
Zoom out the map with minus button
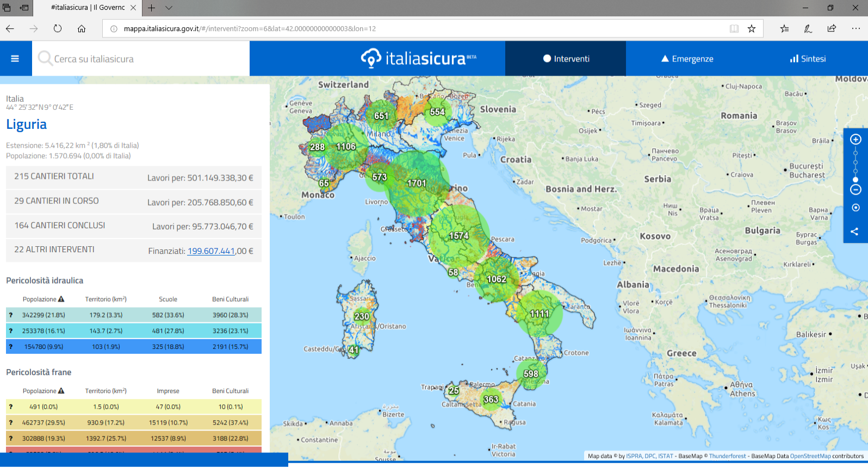point(855,190)
